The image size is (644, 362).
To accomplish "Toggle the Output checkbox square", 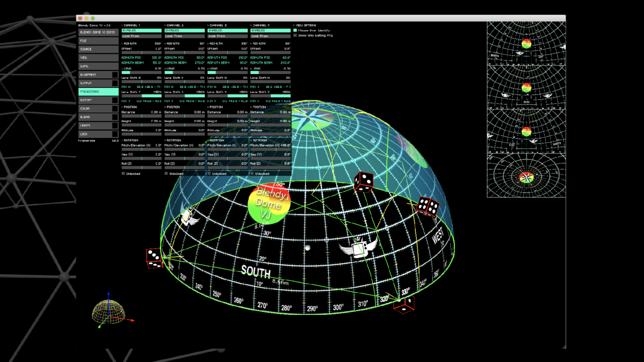I will [115, 83].
